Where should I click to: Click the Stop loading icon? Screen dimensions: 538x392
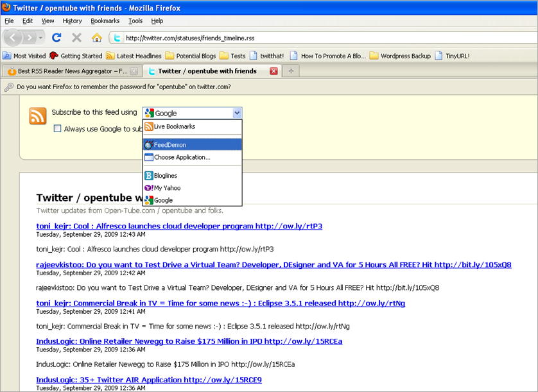coord(76,38)
